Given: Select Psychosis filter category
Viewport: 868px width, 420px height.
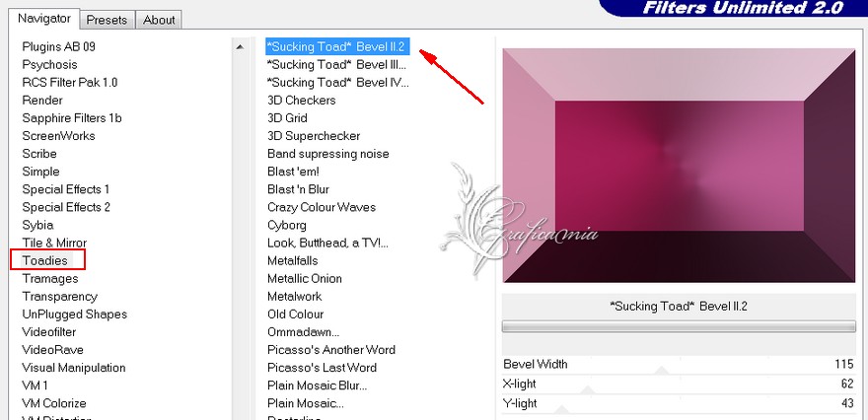Looking at the screenshot, I should (50, 65).
